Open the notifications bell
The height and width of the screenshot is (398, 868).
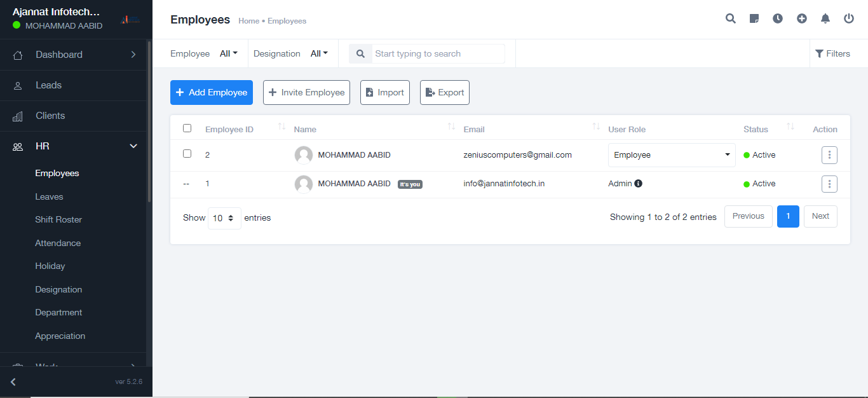825,18
